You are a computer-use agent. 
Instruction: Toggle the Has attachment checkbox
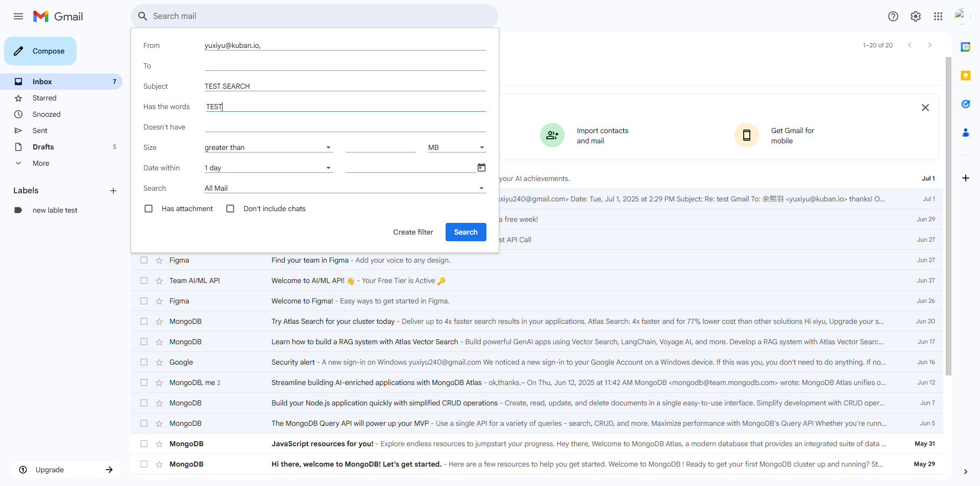click(x=149, y=209)
